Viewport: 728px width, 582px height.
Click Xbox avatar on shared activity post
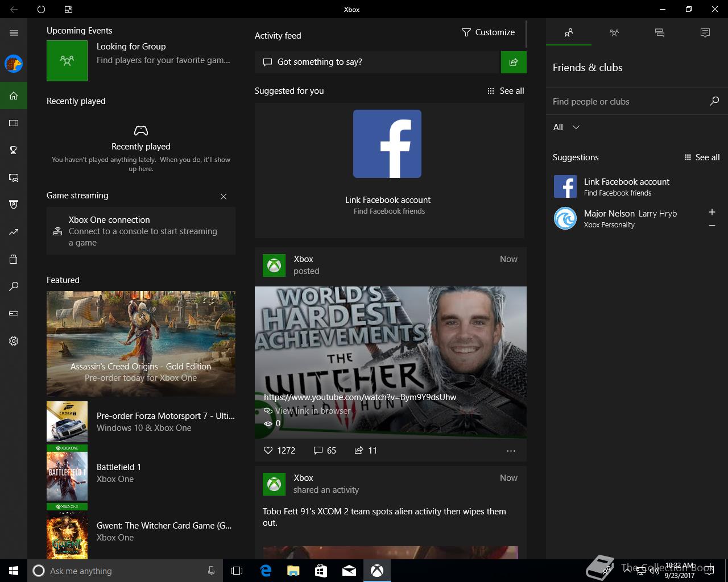[274, 484]
